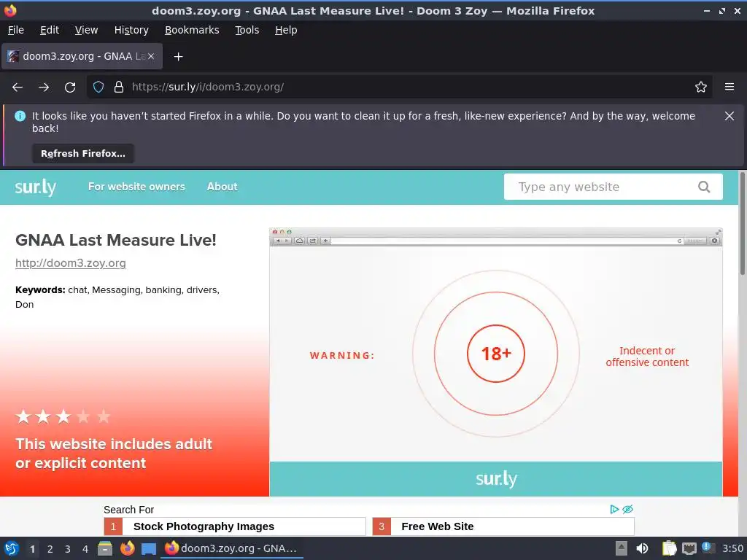The image size is (747, 560).
Task: Switch to workspace 3
Action: pyautogui.click(x=68, y=549)
